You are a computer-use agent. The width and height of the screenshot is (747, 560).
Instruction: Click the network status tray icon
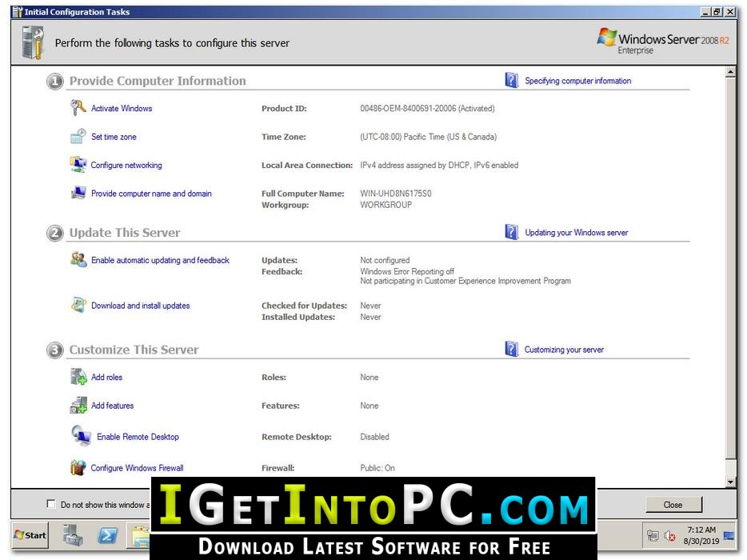pyautogui.click(x=653, y=536)
